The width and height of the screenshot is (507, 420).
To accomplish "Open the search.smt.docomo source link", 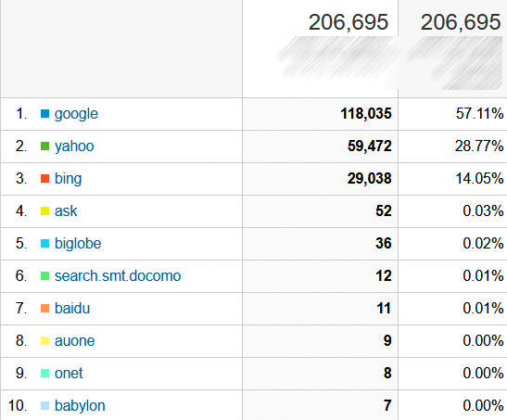I will [x=118, y=276].
